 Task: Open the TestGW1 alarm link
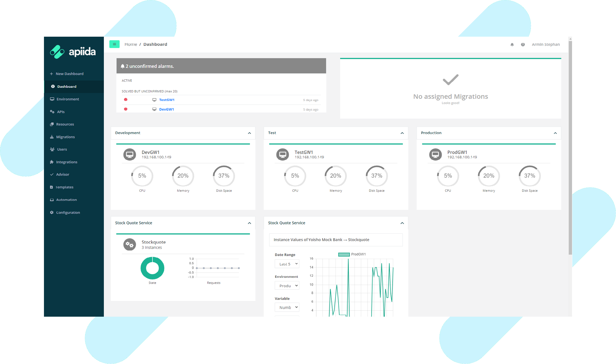tap(167, 100)
